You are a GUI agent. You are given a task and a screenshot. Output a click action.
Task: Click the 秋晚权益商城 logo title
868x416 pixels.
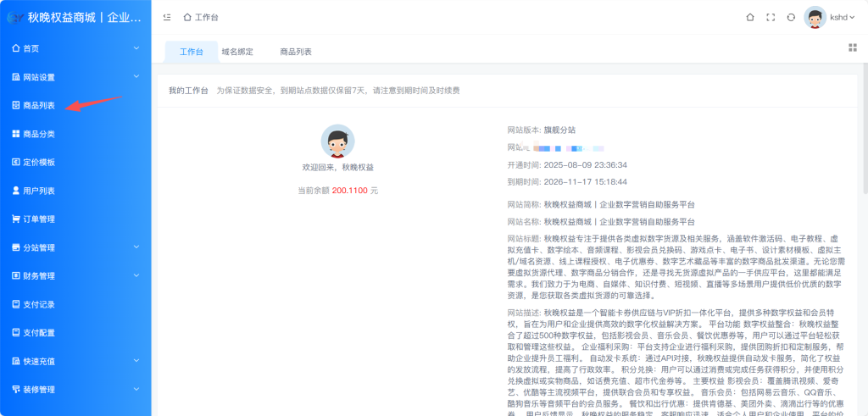(83, 17)
